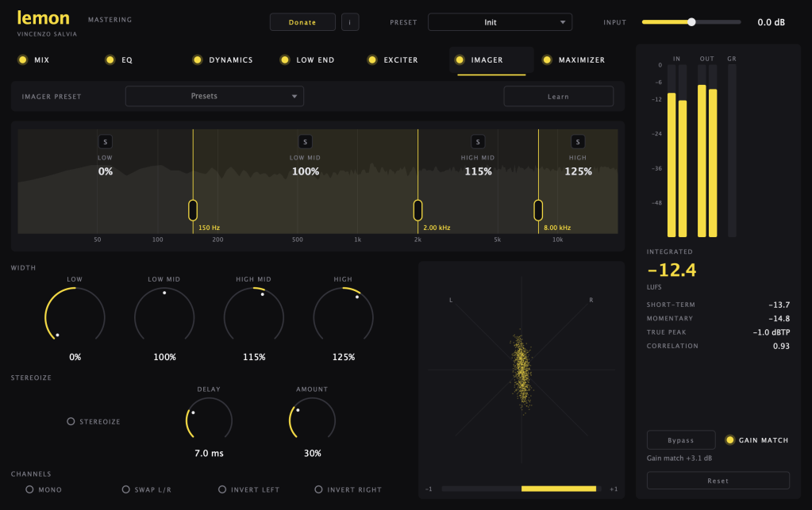Solo the LOW MID band

click(305, 142)
